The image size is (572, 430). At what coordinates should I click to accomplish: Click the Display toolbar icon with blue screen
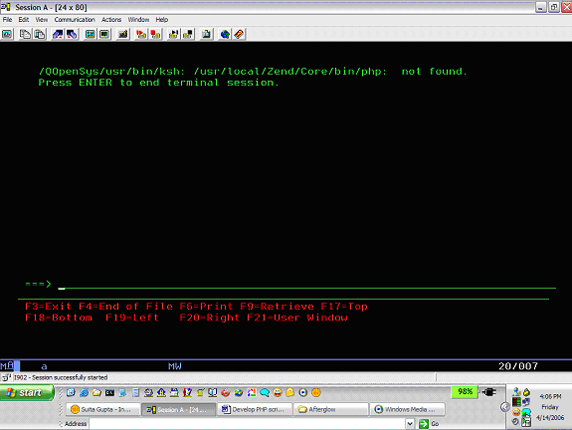90,35
